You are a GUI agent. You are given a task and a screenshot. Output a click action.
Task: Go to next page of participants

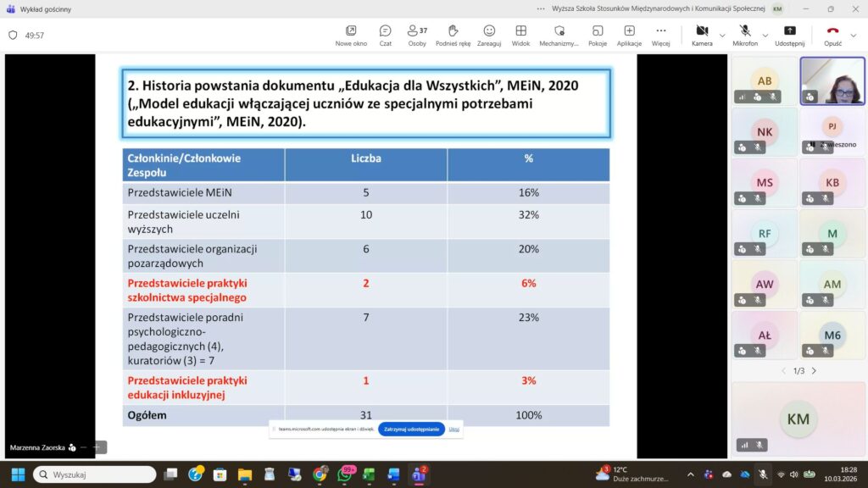click(814, 371)
